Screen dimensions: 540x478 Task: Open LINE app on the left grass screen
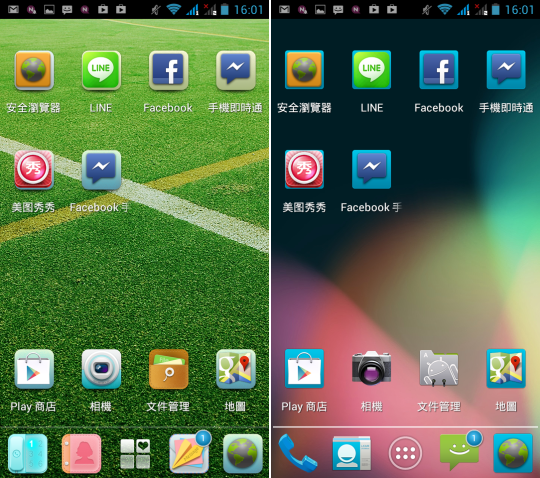(x=101, y=71)
